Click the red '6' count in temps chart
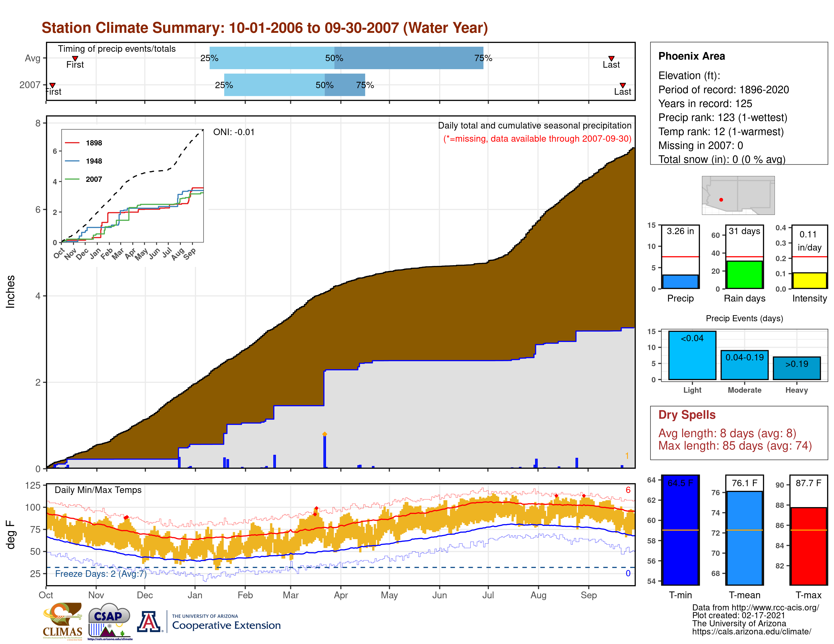Viewport: 834px width, 644px height. (628, 490)
